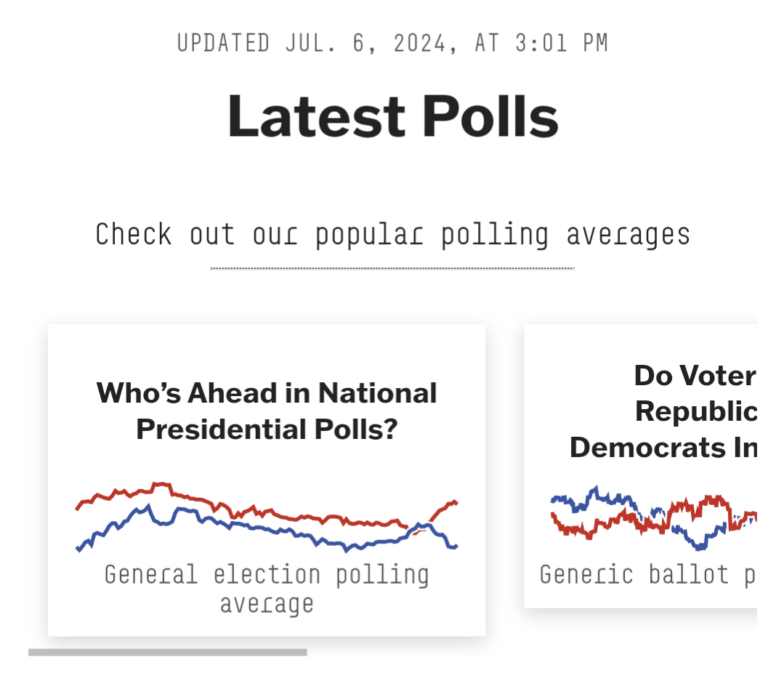The width and height of the screenshot is (784, 697).
Task: Click "Check out our popular polling averages" text
Action: pos(392,235)
